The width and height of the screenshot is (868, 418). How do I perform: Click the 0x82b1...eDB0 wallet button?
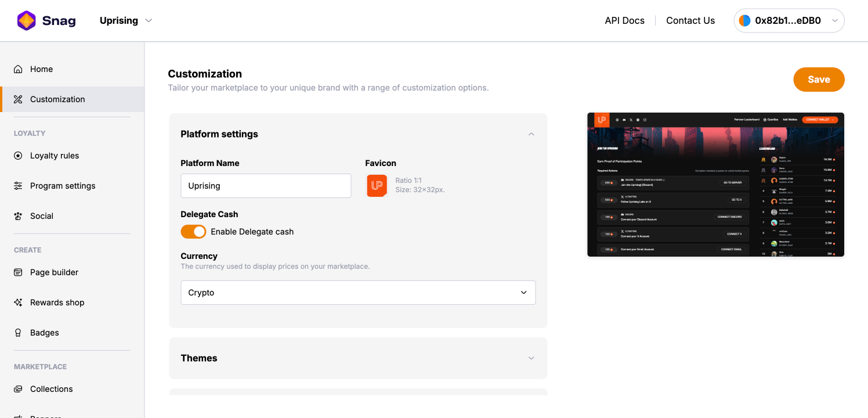pos(789,21)
